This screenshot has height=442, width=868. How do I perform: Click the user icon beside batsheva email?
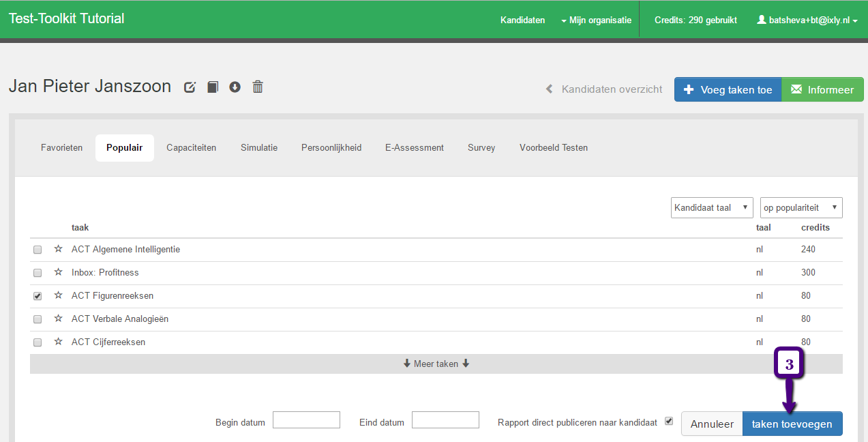pos(762,20)
